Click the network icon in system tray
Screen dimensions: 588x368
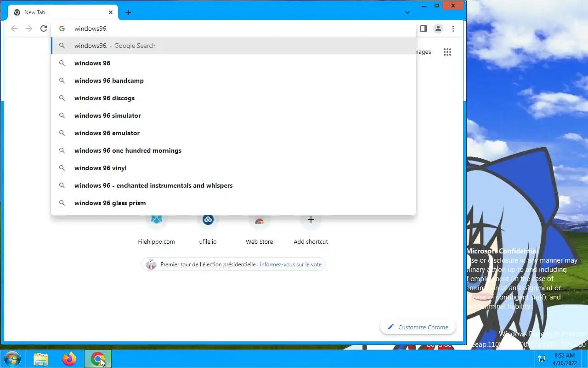click(x=542, y=359)
